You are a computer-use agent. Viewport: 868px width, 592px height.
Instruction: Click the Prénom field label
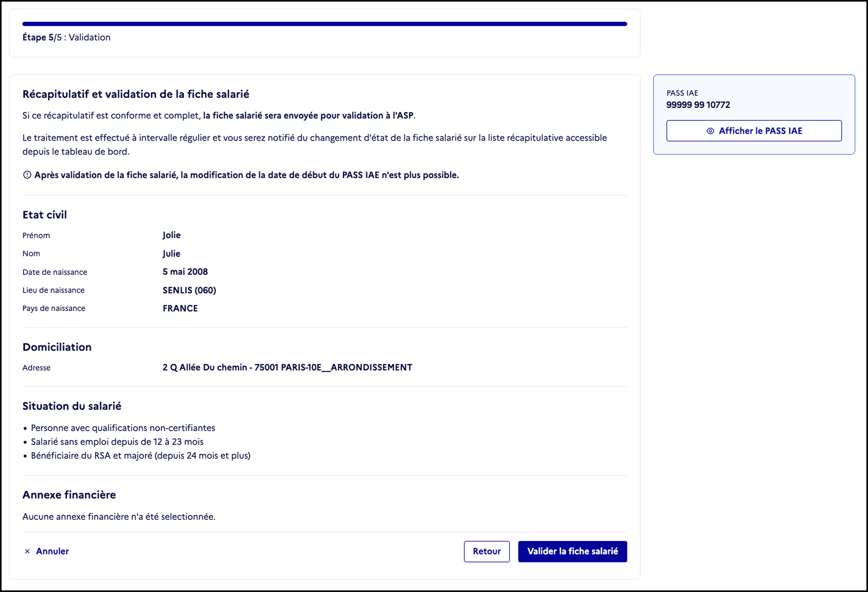coord(36,235)
